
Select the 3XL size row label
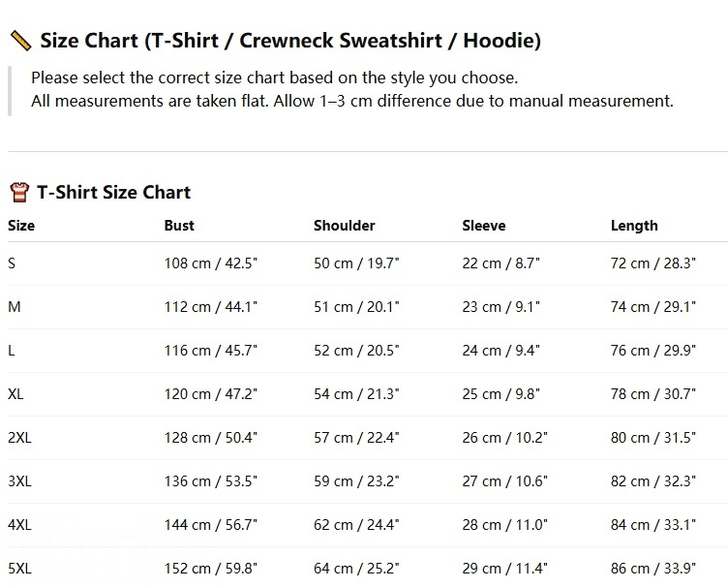point(19,481)
